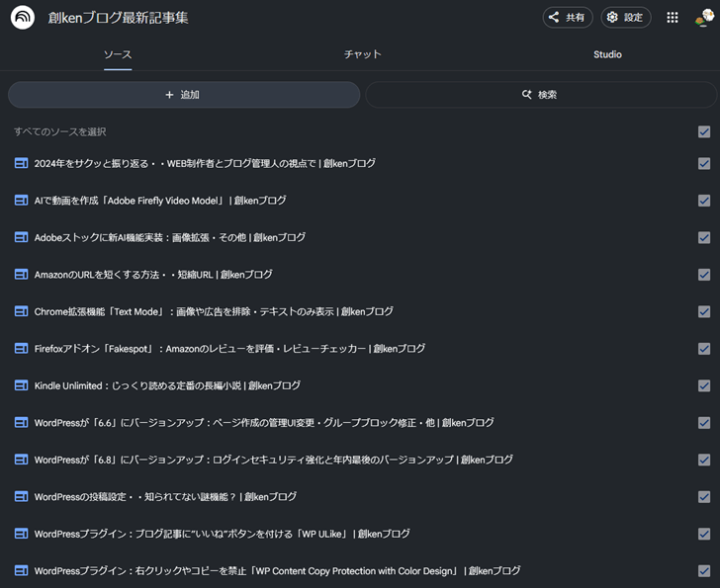
Task: Open 設定 settings button
Action: coord(626,18)
